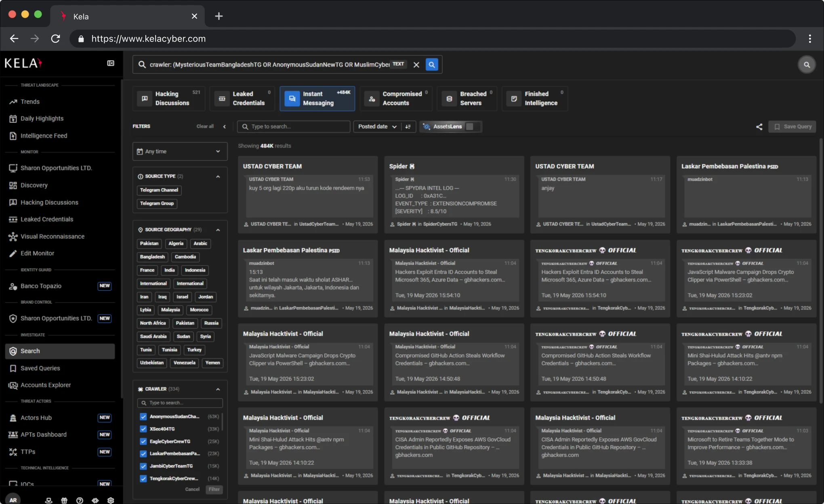Click the AR user avatar
This screenshot has width=824, height=504.
point(13,500)
